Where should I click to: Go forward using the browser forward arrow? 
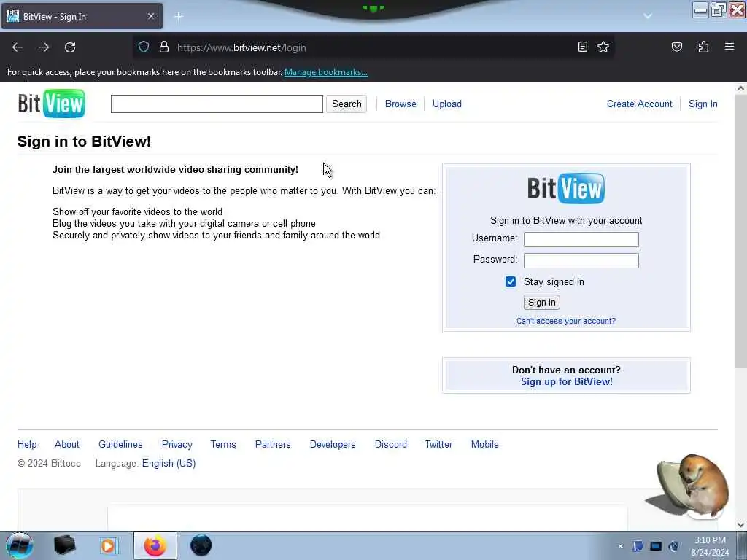click(44, 47)
